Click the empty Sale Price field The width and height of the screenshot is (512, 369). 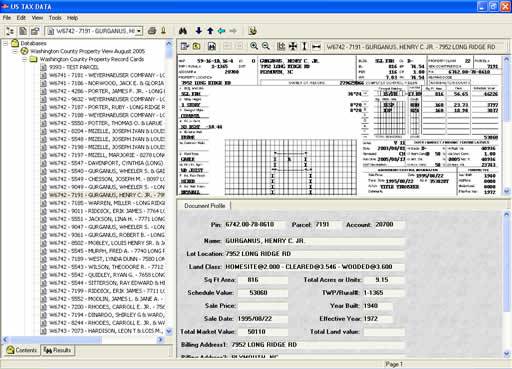(x=263, y=306)
